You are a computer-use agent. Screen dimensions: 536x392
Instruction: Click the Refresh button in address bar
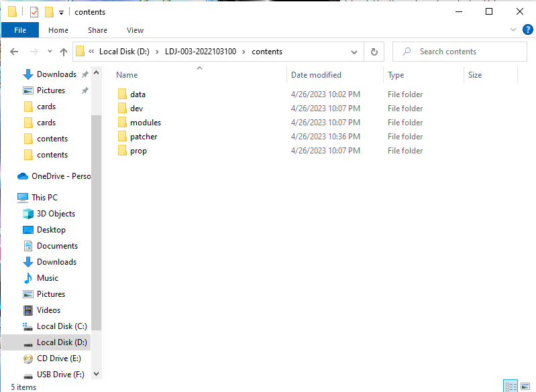(x=374, y=52)
